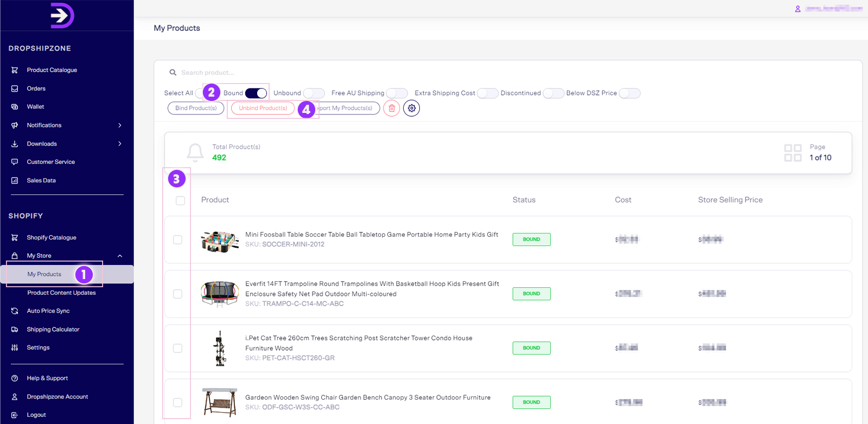Collapse the My Store submenu chevron
Image resolution: width=868 pixels, height=424 pixels.
pyautogui.click(x=120, y=256)
